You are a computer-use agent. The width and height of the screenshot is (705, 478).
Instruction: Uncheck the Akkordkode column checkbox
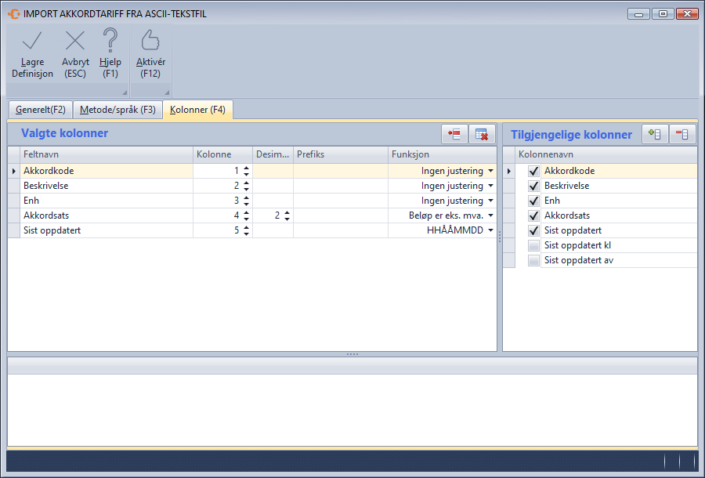coord(534,171)
